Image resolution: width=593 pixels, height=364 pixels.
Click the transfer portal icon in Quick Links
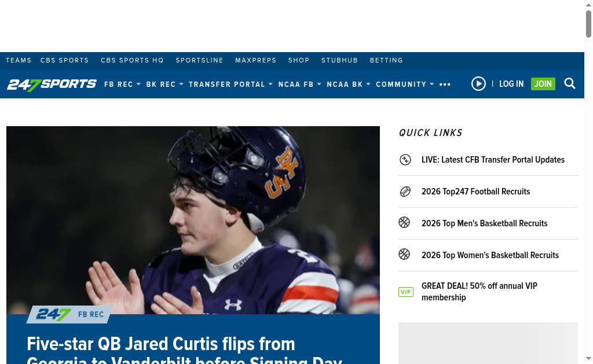point(405,160)
